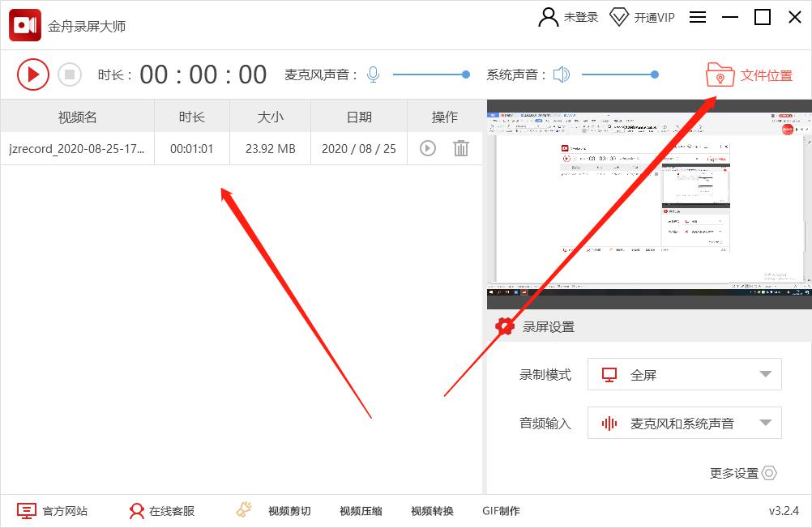Viewport: 812px width, 528px height.
Task: Stop recording with the grey stop button
Action: click(70, 75)
